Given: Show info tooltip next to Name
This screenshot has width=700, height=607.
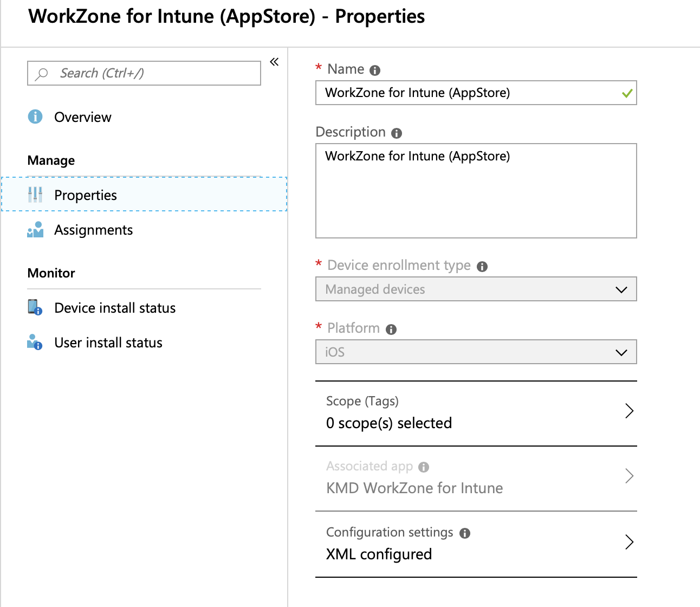Looking at the screenshot, I should pyautogui.click(x=375, y=70).
